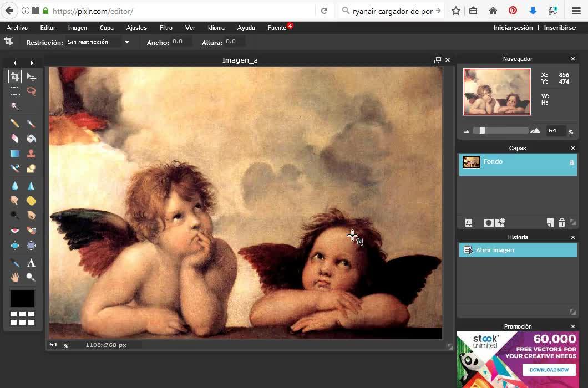Select the Text tool

click(31, 263)
